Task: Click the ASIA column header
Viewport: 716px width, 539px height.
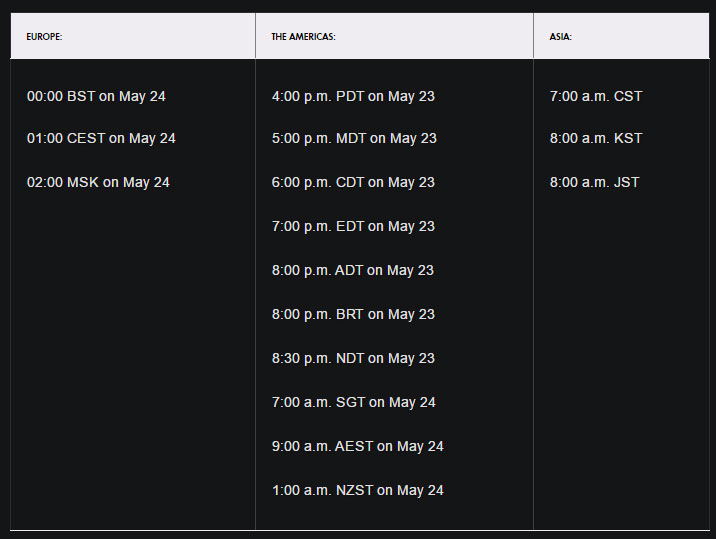Action: pos(561,37)
